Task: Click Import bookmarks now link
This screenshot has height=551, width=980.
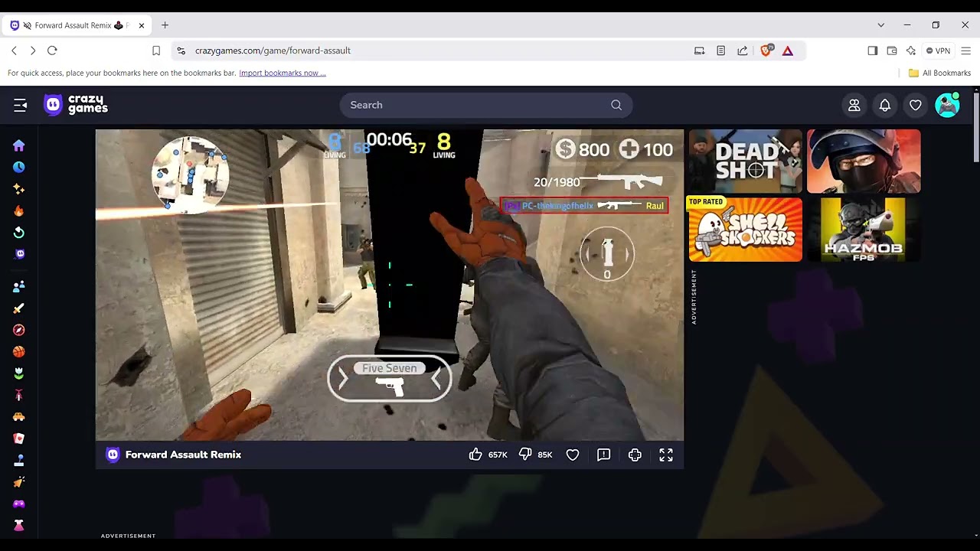Action: click(x=283, y=73)
